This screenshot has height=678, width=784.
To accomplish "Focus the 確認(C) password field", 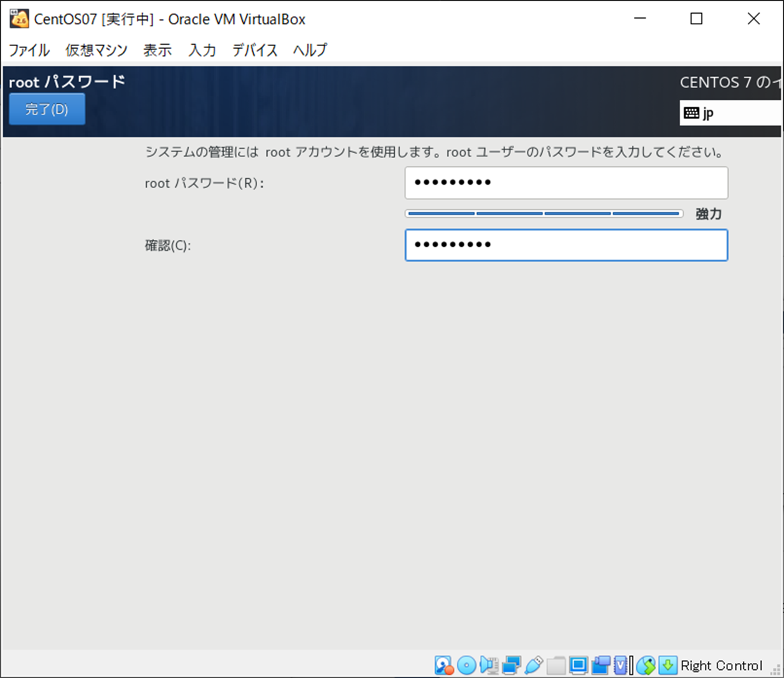I will click(x=566, y=245).
